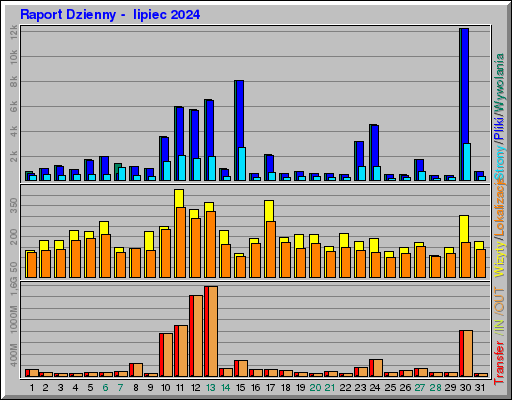Click day label '1' on the x-axis
The image size is (512, 400).
click(32, 388)
